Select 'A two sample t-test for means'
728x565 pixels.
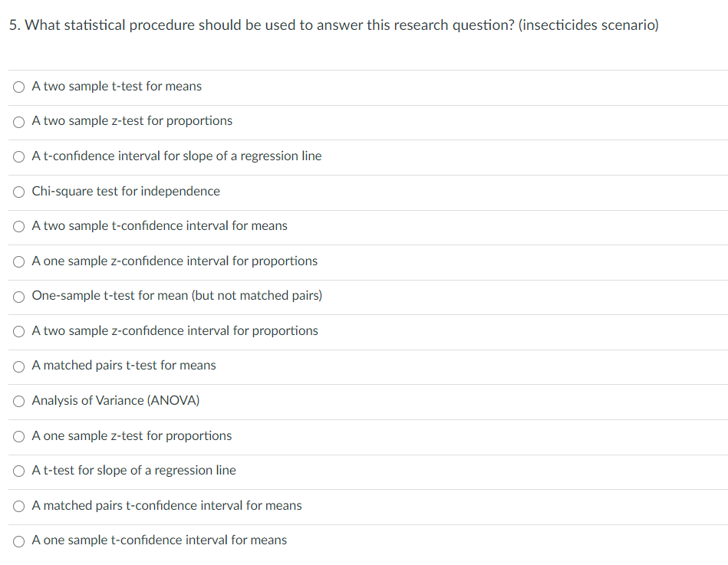(x=18, y=87)
